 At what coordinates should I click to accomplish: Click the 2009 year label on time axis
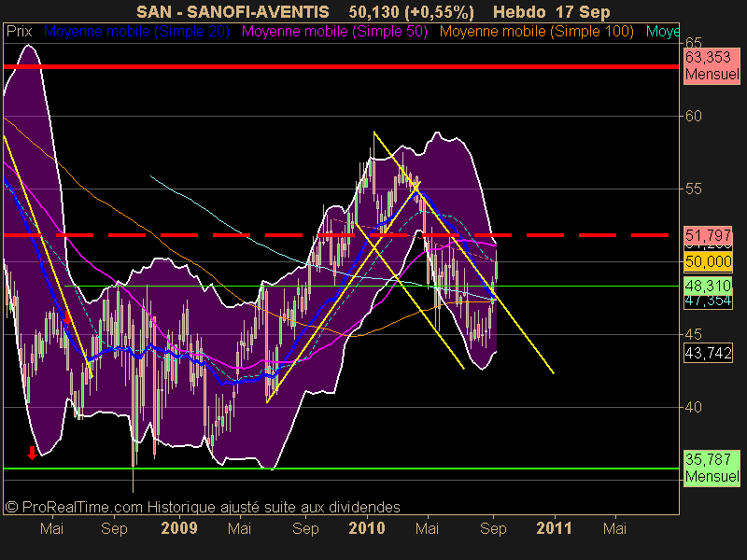tap(179, 528)
